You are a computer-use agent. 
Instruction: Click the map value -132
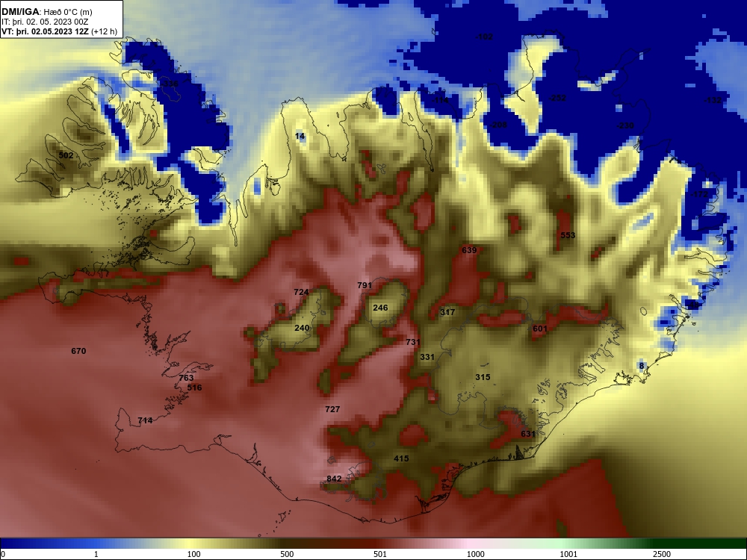(713, 101)
